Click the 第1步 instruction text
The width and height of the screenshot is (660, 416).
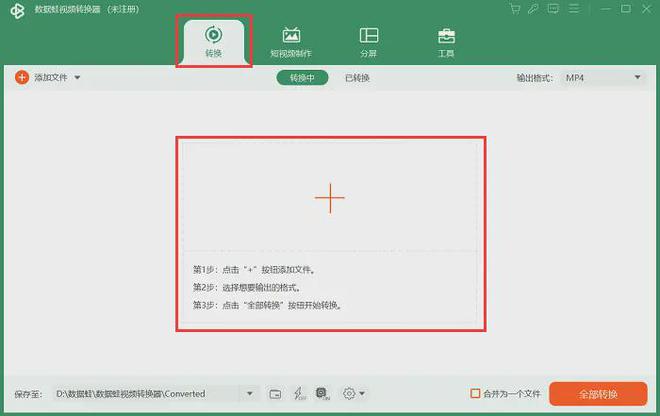254,270
